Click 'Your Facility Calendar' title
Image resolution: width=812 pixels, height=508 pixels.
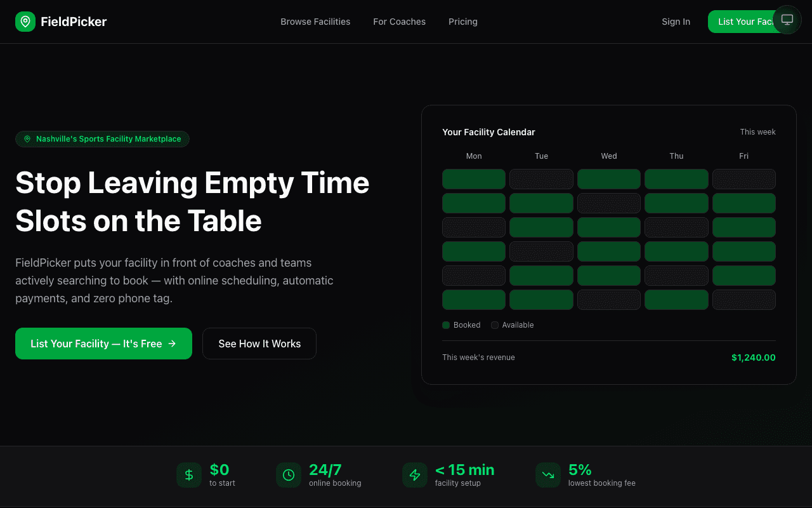click(x=488, y=132)
